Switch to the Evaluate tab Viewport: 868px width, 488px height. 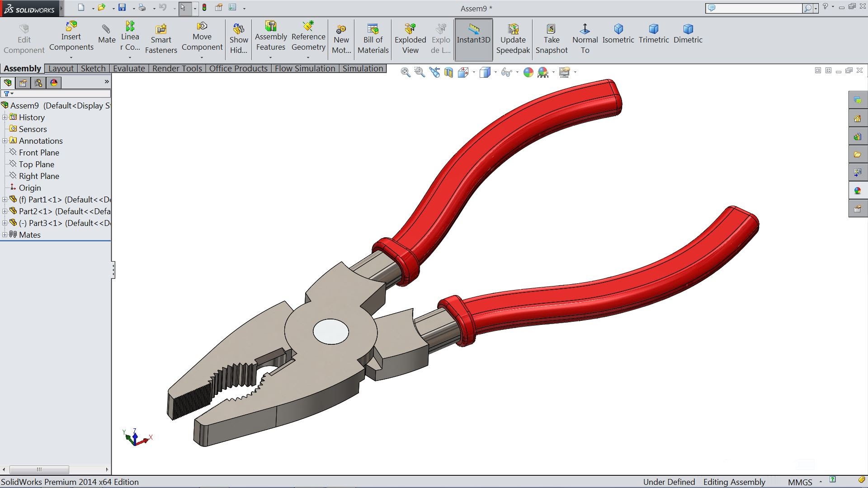(x=129, y=69)
